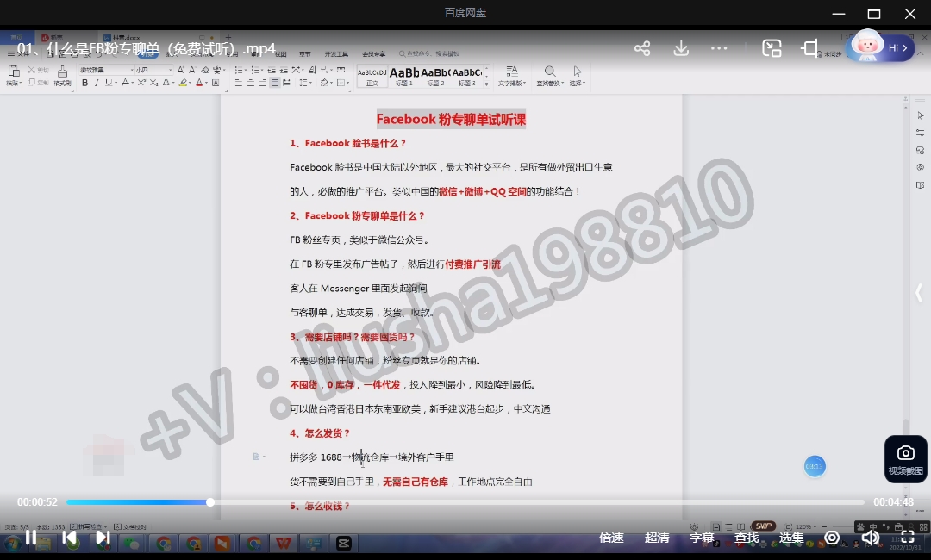Change quality via the 超清 option

coord(657,538)
